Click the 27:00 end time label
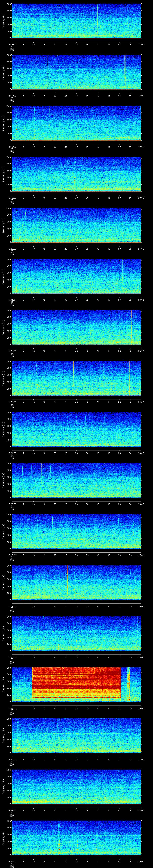The height and width of the screenshot is (868, 153). click(141, 555)
